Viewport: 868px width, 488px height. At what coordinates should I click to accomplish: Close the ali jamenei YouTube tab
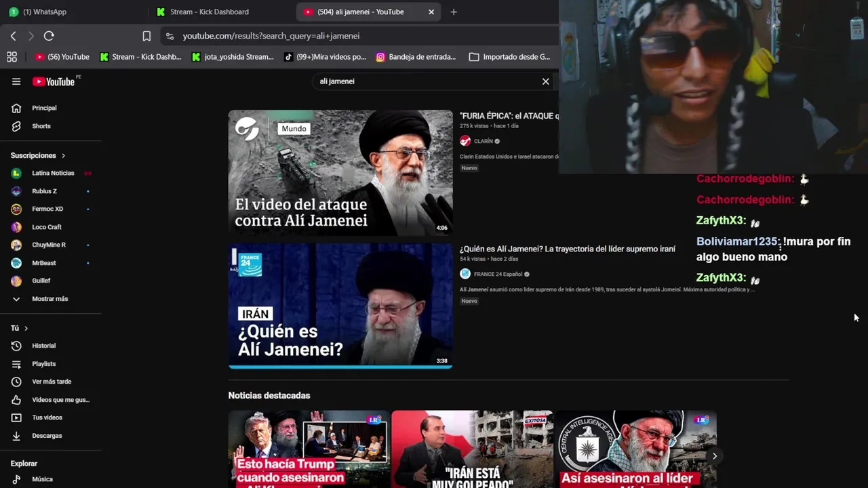click(x=431, y=12)
